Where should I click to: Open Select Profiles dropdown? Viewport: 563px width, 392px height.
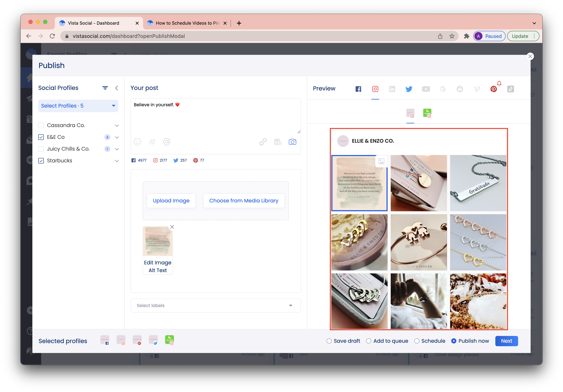click(78, 106)
